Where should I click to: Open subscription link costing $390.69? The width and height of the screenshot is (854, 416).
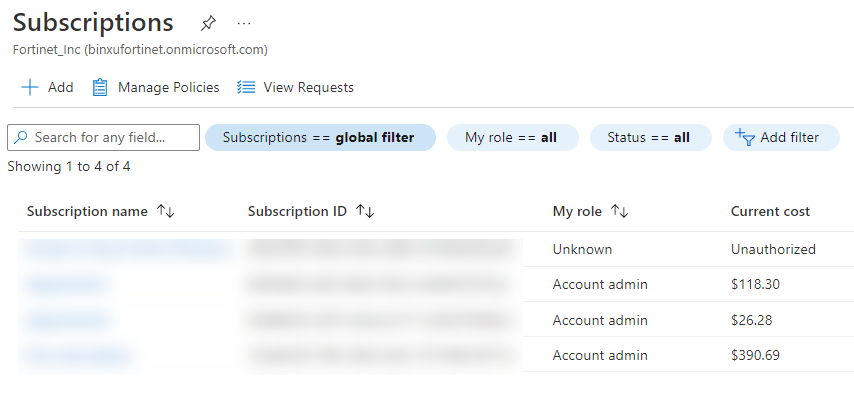(78, 355)
